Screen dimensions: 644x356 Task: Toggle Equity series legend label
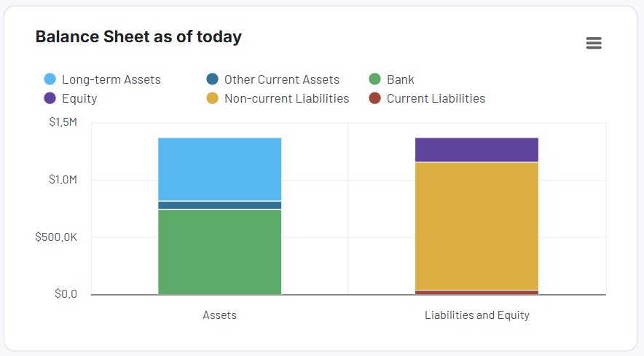(x=79, y=98)
